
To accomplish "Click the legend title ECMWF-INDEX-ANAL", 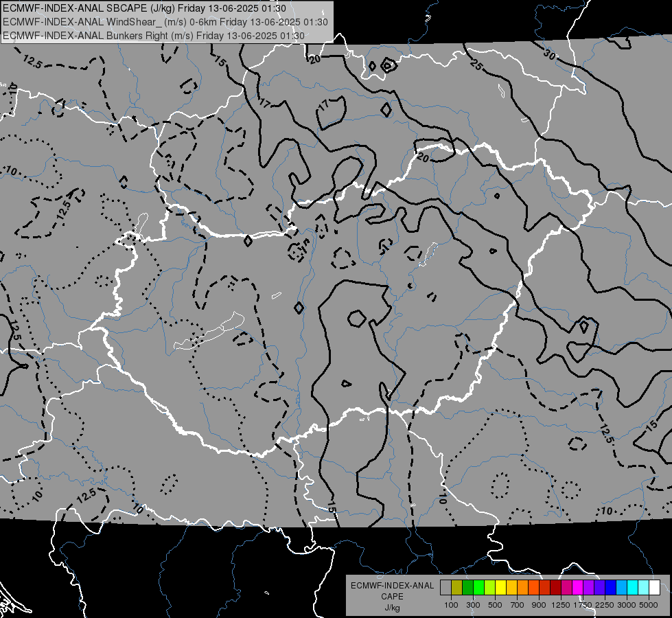I will pos(392,586).
